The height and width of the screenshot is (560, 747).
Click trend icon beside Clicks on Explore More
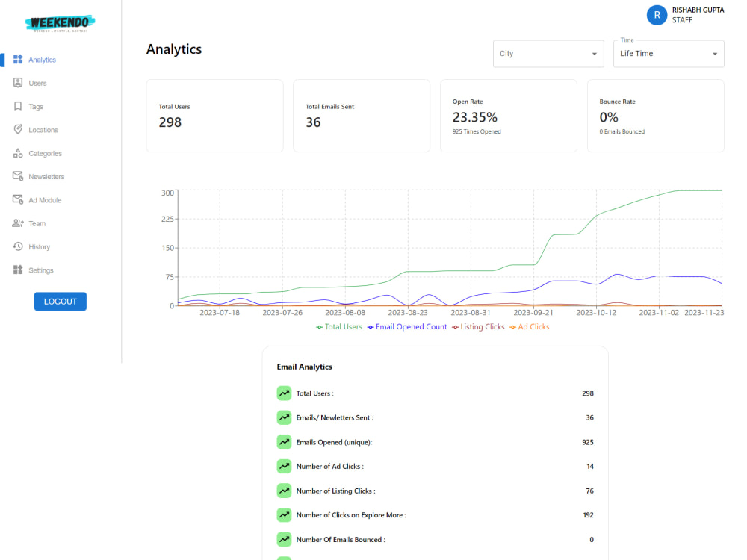click(x=284, y=514)
